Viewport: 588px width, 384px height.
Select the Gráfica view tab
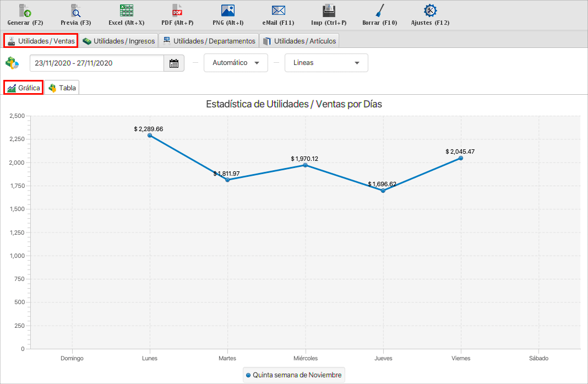[24, 88]
